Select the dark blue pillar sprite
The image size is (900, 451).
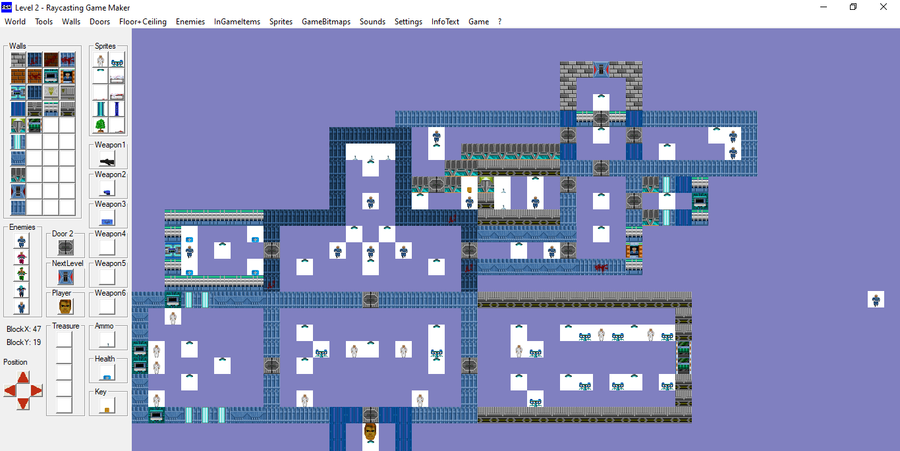click(x=117, y=108)
